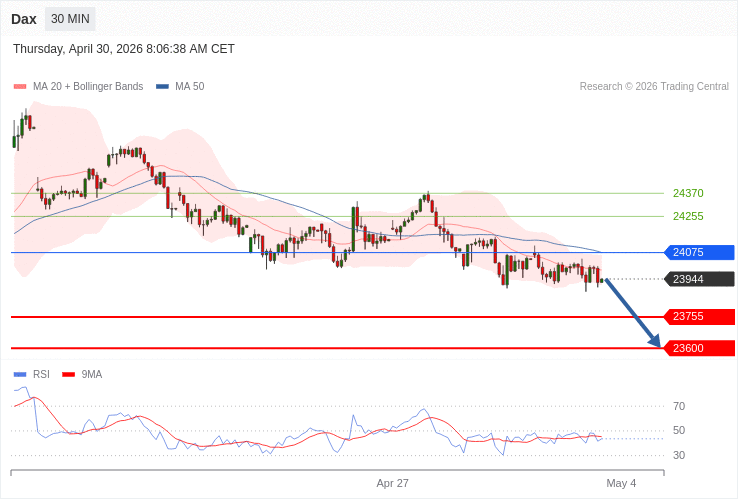Click the MA 20 + Bollinger Bands legend label
Screen dimensions: 738x500
88,87
